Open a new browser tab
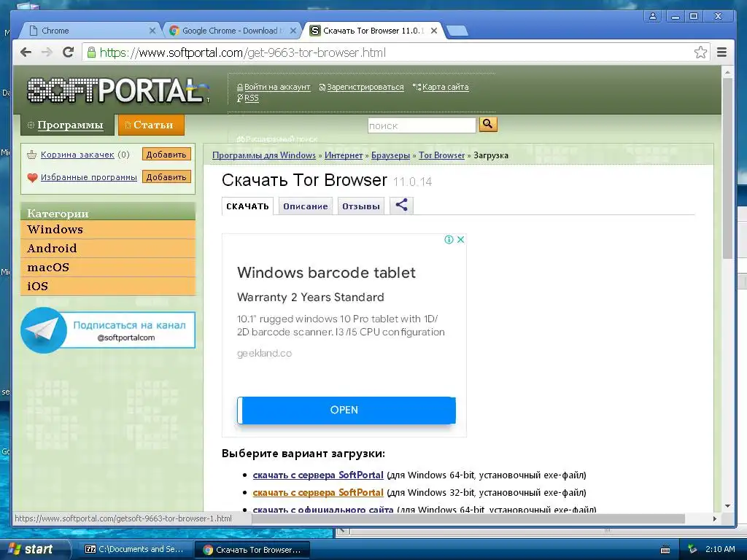This screenshot has height=560, width=747. [457, 31]
